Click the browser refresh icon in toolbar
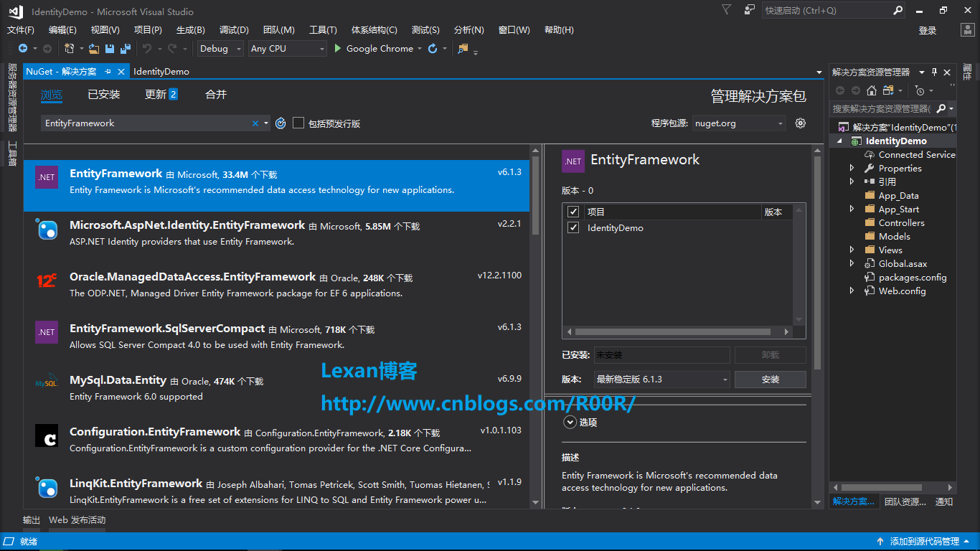Viewport: 980px width, 551px height. coord(433,49)
